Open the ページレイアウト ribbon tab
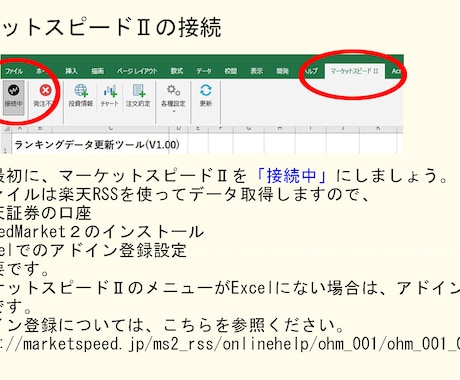The height and width of the screenshot is (380, 460). click(x=137, y=71)
